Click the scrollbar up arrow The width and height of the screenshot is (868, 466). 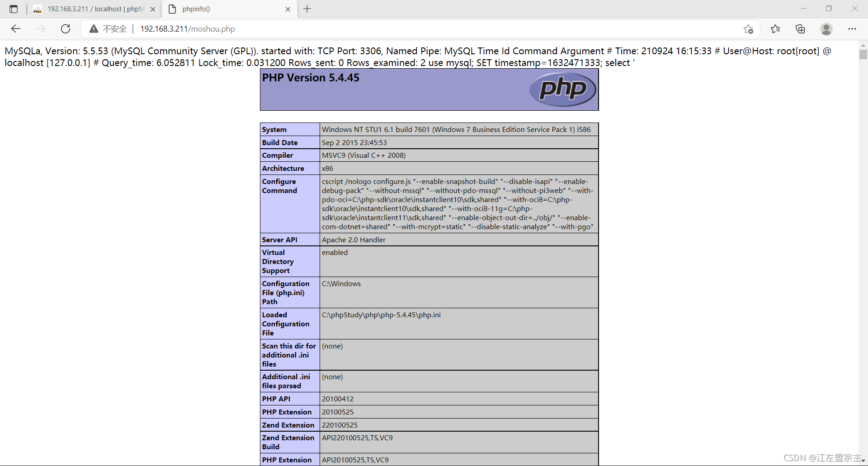[x=863, y=45]
